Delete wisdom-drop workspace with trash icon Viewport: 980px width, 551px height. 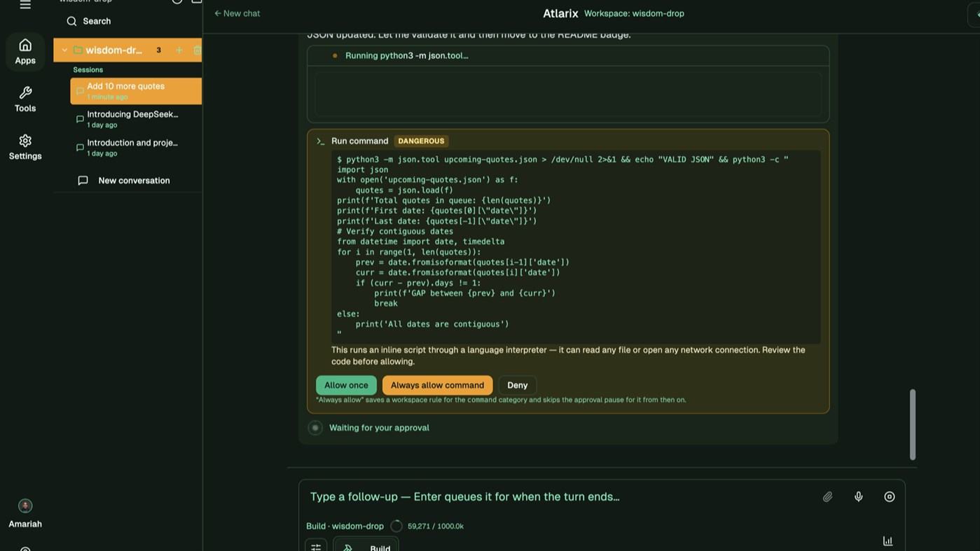pos(197,50)
